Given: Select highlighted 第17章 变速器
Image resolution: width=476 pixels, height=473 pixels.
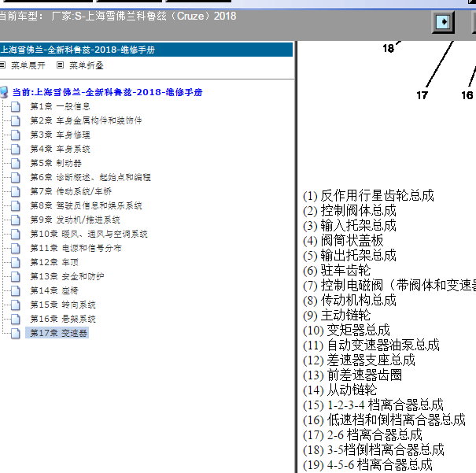Looking at the screenshot, I should (x=57, y=333).
